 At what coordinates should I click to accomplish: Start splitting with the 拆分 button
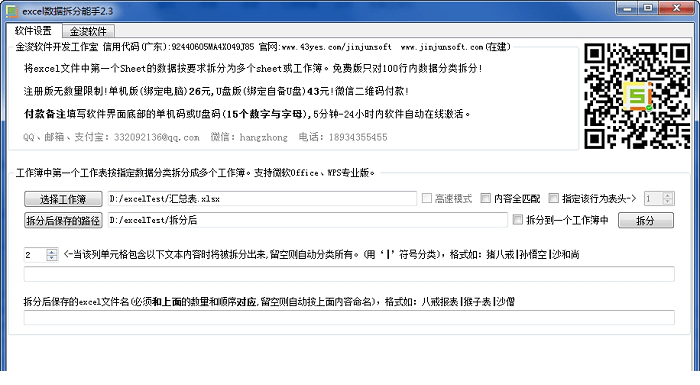[x=646, y=220]
